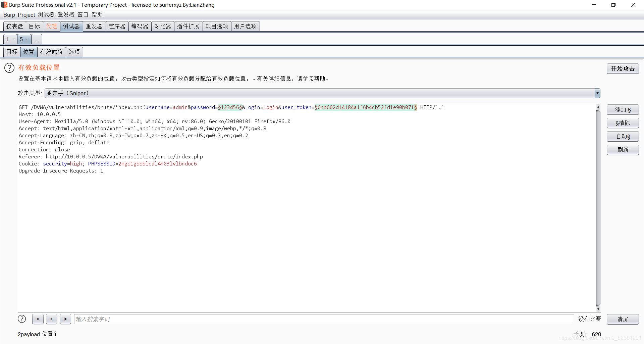Open the Project menu
Screen dimensions: 644x344
point(26,15)
